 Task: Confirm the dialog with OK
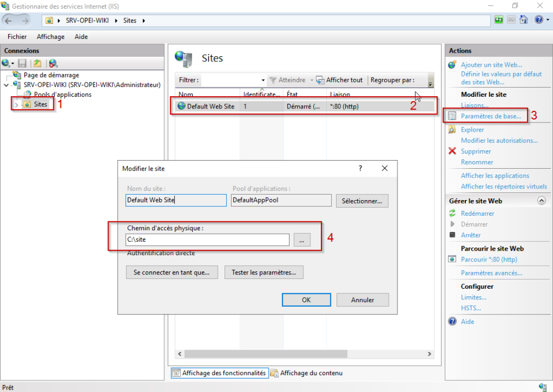click(x=306, y=300)
